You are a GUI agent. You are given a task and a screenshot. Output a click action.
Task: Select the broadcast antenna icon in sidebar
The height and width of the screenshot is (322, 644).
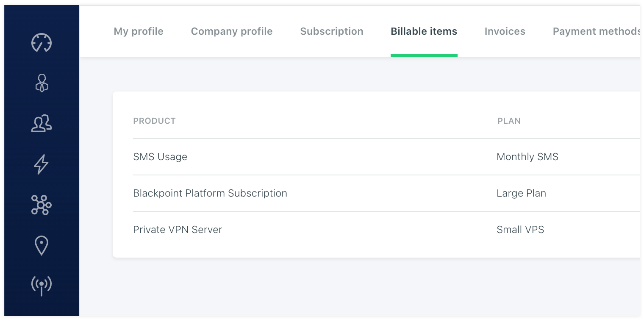click(42, 286)
